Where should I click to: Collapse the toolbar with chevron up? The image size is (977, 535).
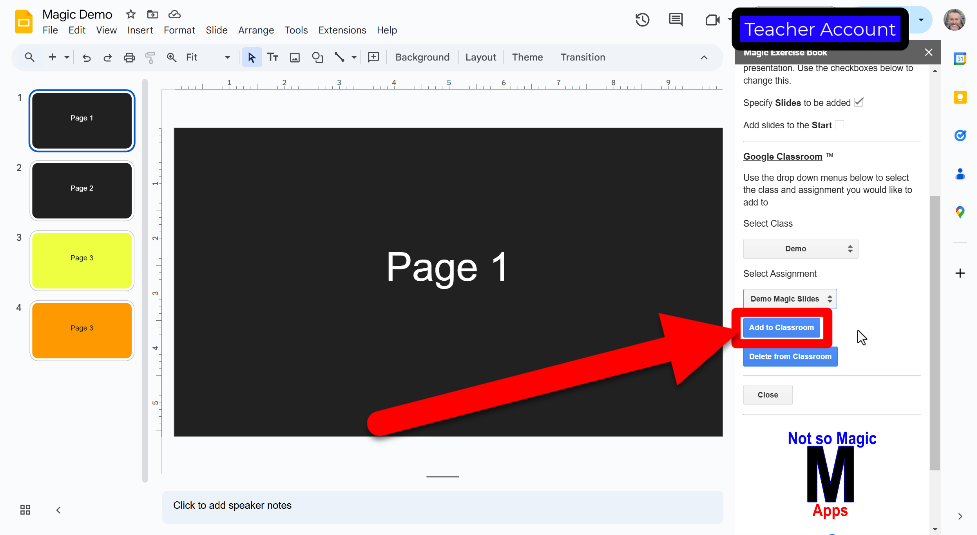[704, 57]
